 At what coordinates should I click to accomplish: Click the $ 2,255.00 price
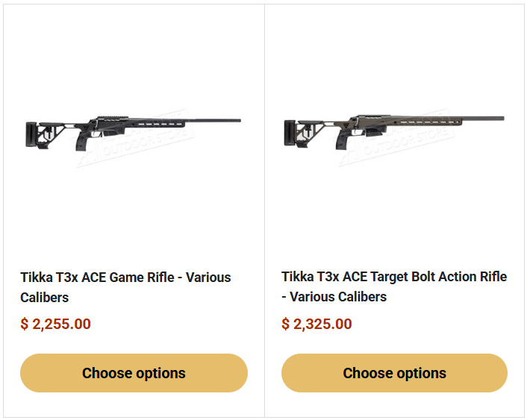tap(56, 325)
